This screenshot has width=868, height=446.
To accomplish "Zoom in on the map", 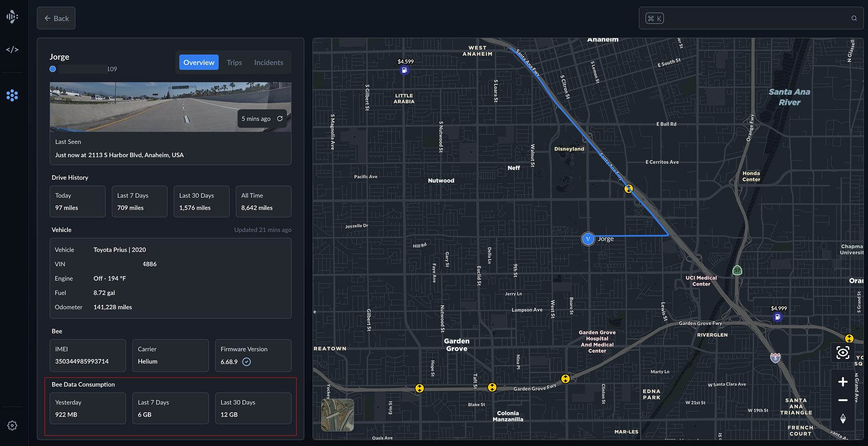I will 842,381.
